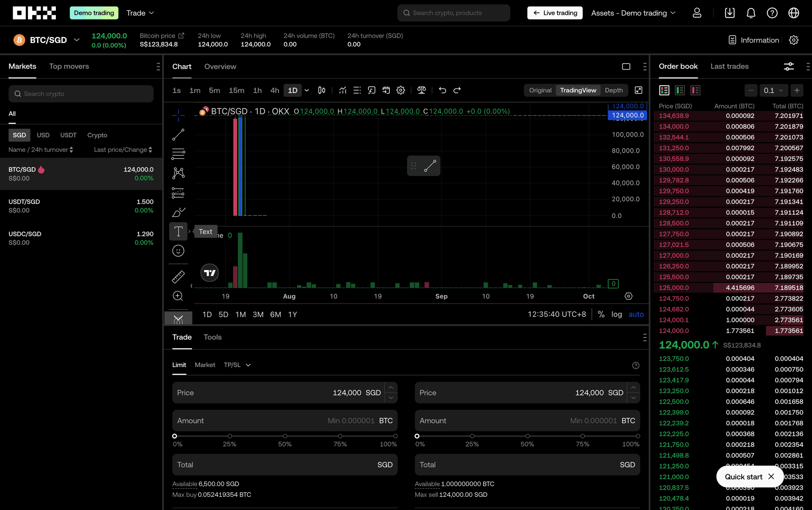This screenshot has width=812, height=510.
Task: Increase buy price with stepper up arrow
Action: click(x=391, y=388)
